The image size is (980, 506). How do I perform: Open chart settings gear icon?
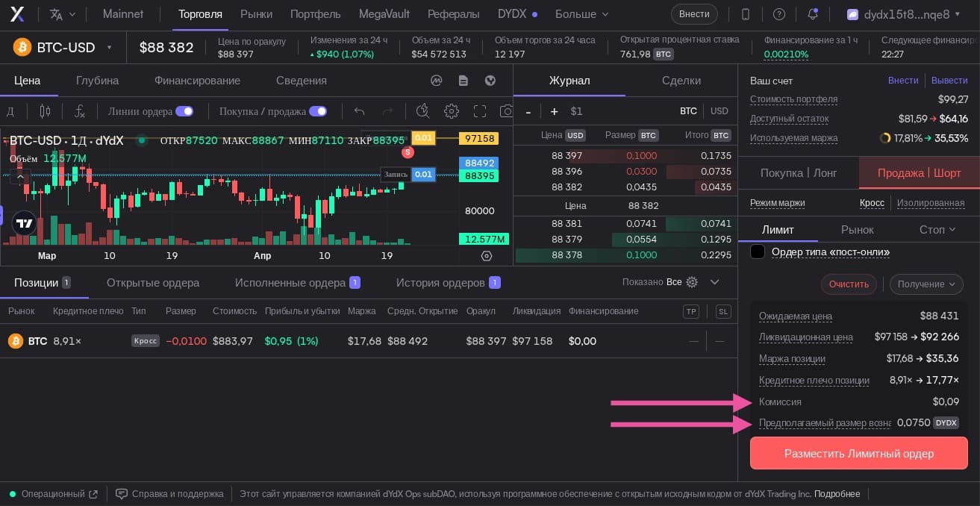(452, 111)
